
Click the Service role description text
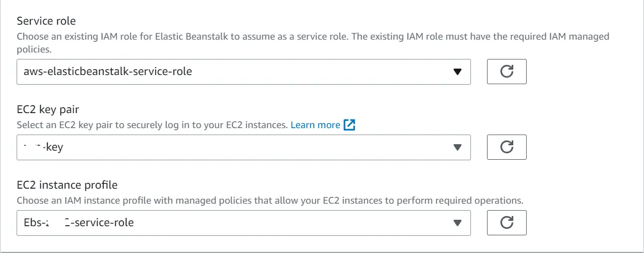pyautogui.click(x=313, y=38)
